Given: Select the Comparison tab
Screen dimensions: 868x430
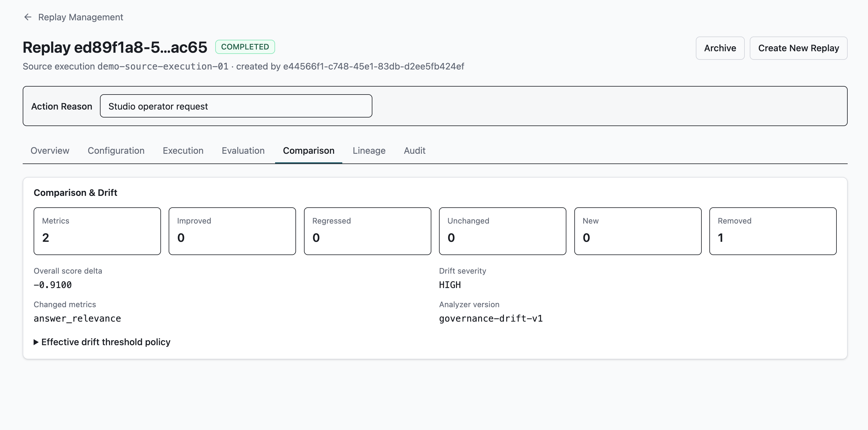Looking at the screenshot, I should click(x=309, y=150).
